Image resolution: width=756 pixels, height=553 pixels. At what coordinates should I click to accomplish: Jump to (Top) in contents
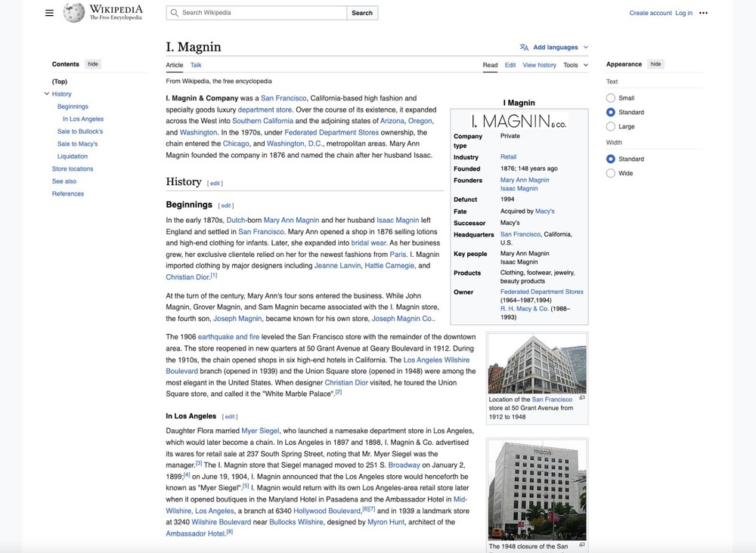(60, 82)
